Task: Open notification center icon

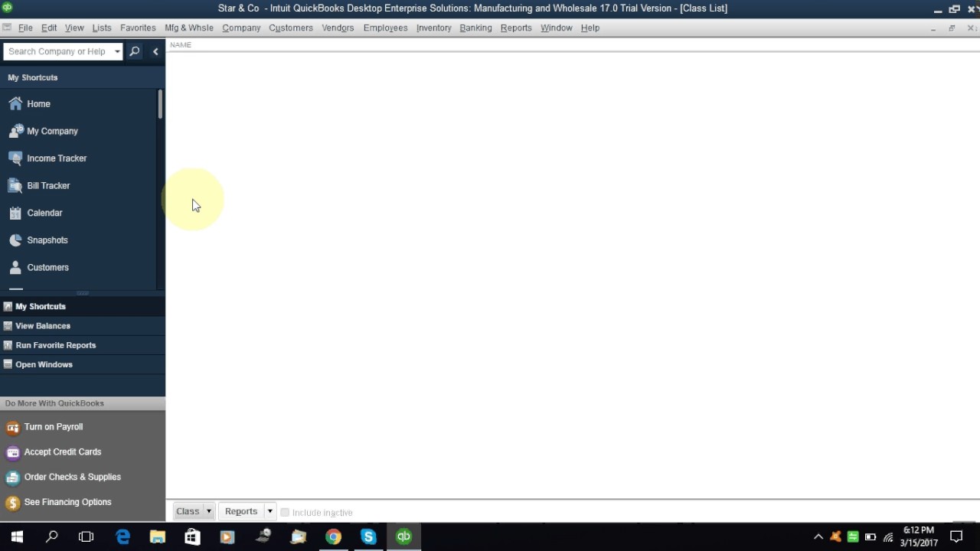Action: pos(955,537)
